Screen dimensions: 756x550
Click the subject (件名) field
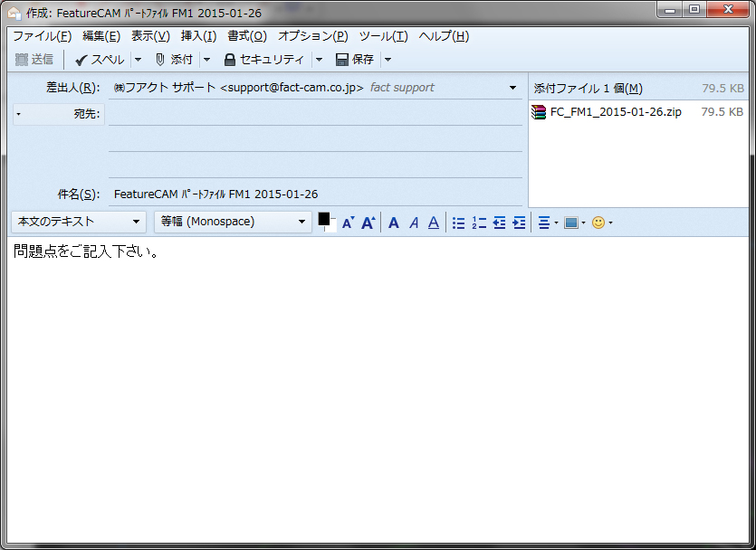tap(315, 194)
